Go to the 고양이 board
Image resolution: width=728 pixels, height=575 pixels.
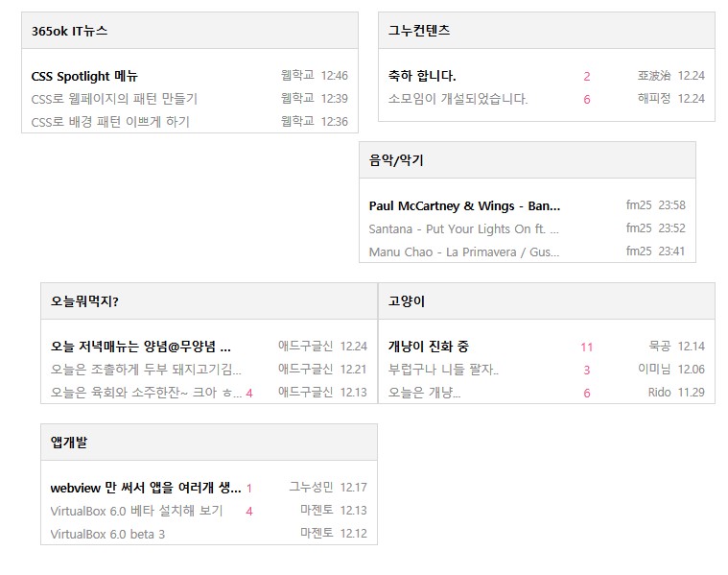pyautogui.click(x=407, y=301)
